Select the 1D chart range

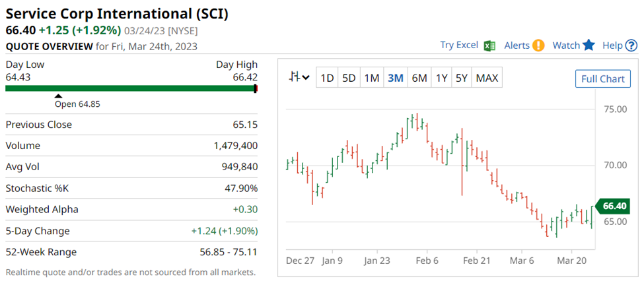pos(327,78)
